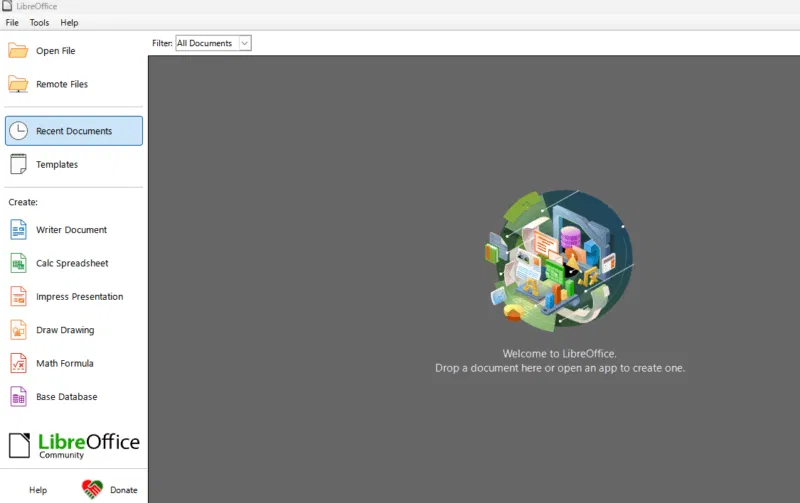The width and height of the screenshot is (800, 503).
Task: Click the Remote Files label
Action: pyautogui.click(x=62, y=84)
